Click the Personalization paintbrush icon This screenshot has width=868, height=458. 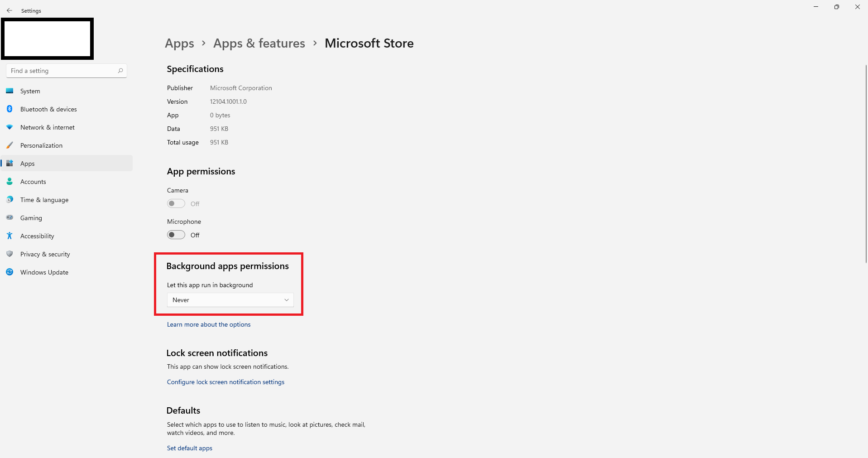[x=10, y=145]
